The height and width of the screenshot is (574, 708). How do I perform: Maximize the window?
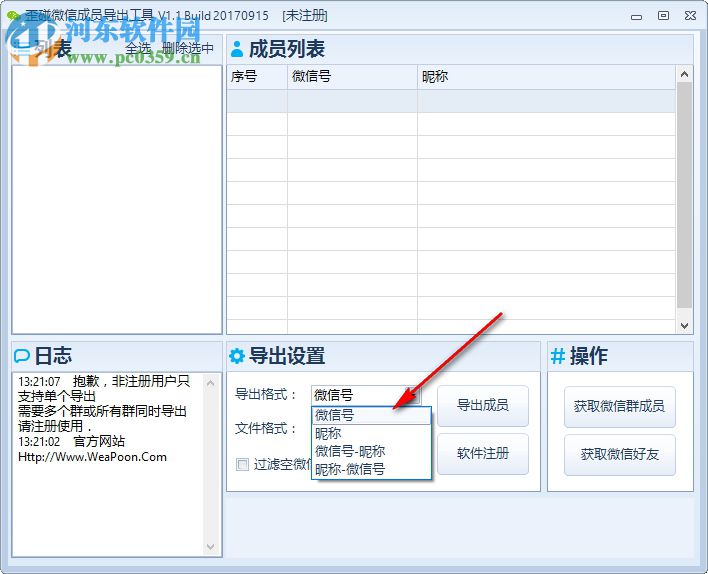[x=663, y=16]
